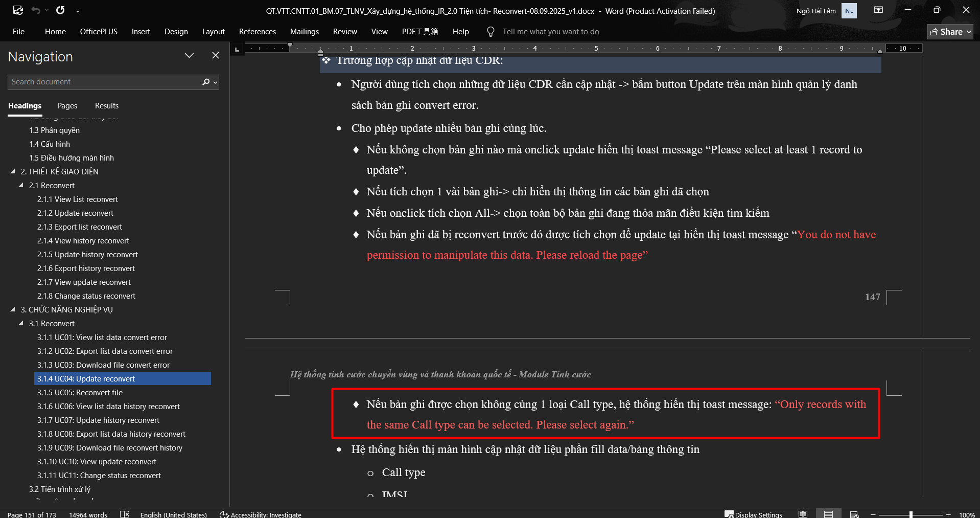
Task: Select Print Layout view in status bar
Action: tap(828, 514)
